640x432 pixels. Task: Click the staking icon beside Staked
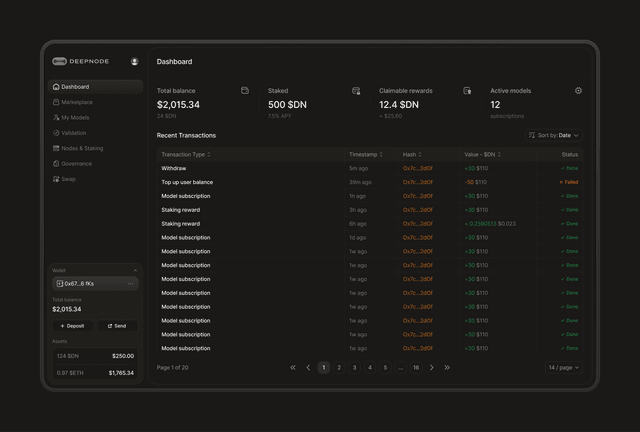[356, 91]
